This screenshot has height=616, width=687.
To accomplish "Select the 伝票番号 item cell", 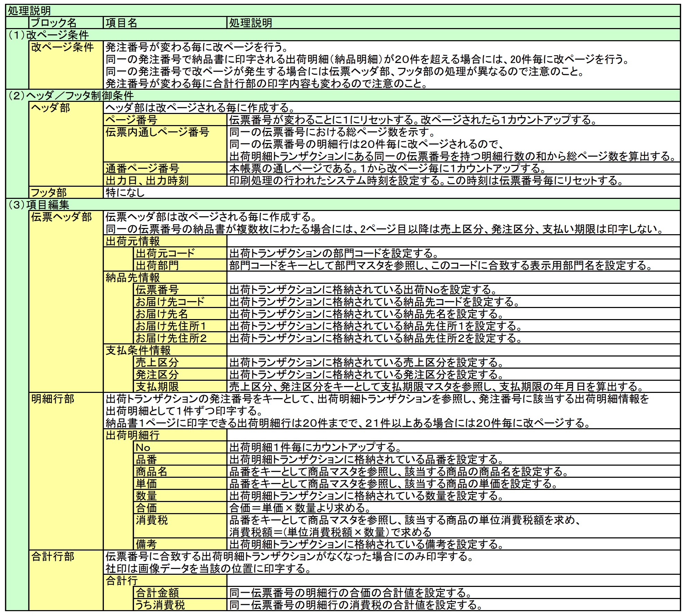I will (180, 290).
